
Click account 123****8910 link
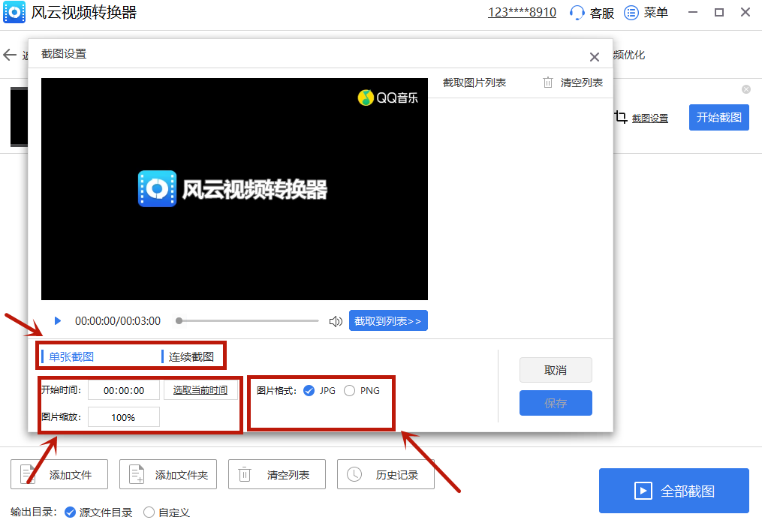click(x=522, y=12)
